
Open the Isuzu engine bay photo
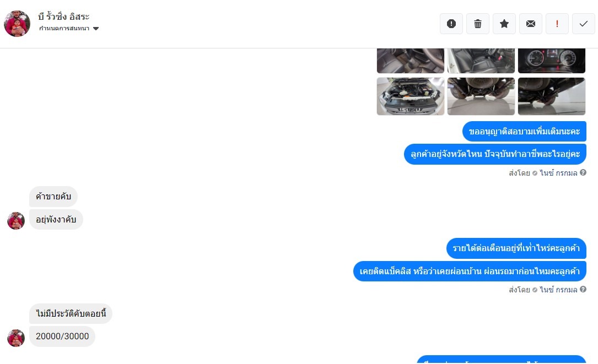pos(411,96)
